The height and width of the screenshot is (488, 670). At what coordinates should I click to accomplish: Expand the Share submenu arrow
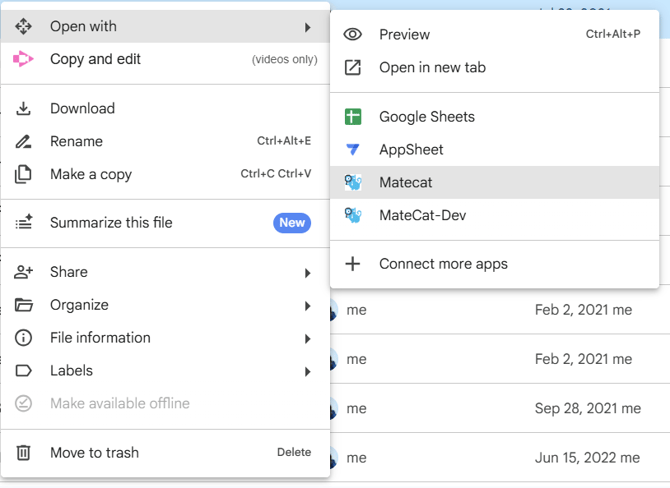tap(308, 273)
